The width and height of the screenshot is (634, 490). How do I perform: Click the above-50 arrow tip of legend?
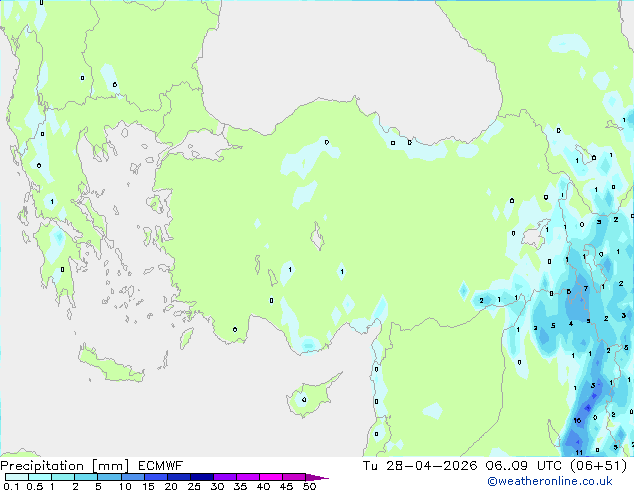pos(317,477)
